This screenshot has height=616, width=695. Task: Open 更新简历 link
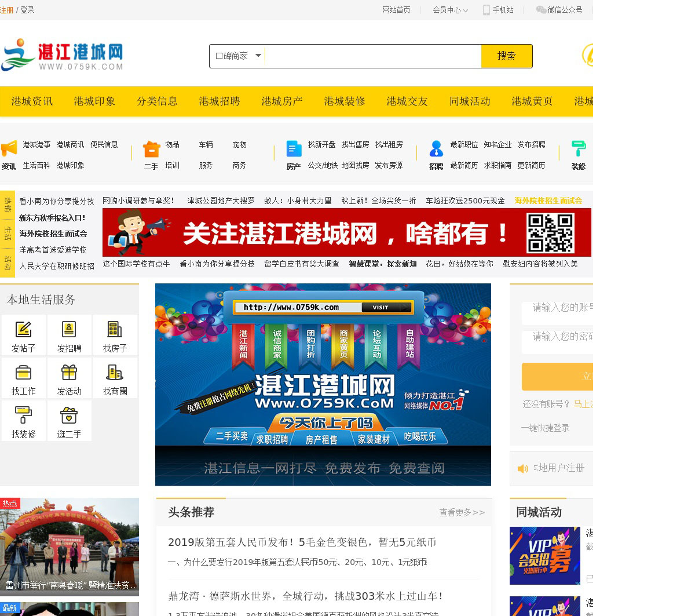click(531, 165)
